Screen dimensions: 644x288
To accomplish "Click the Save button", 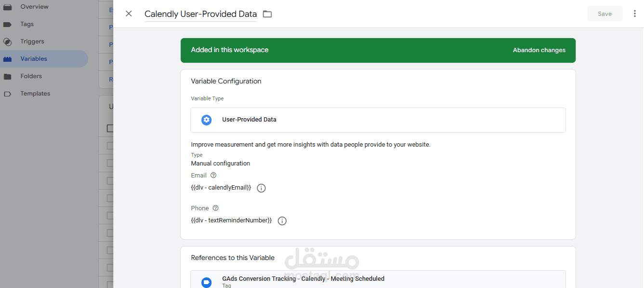I will tap(605, 14).
